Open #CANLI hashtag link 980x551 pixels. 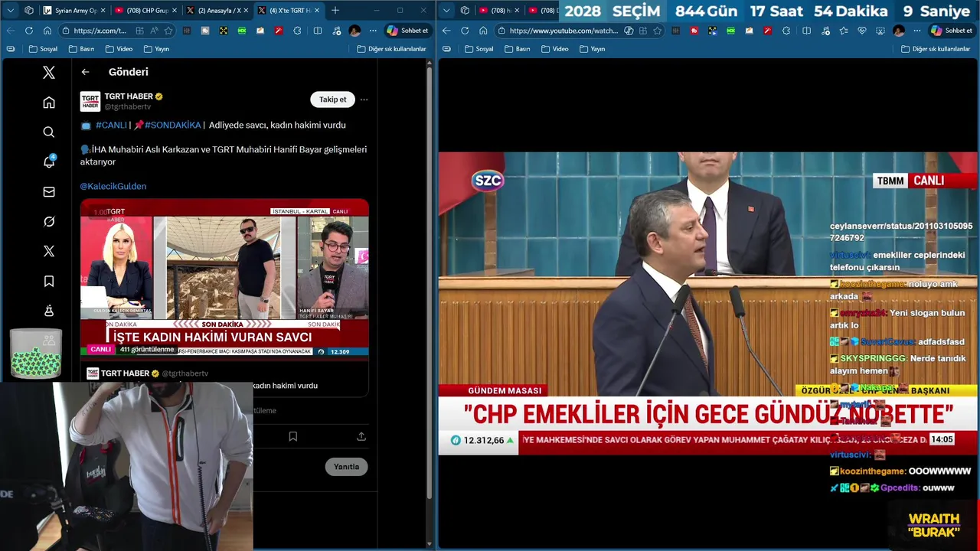(111, 126)
